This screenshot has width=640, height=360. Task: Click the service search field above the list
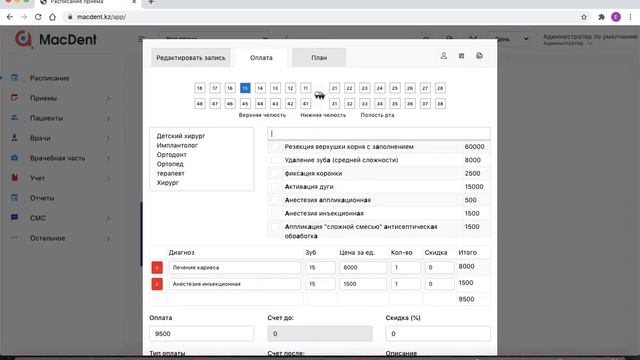tap(379, 133)
